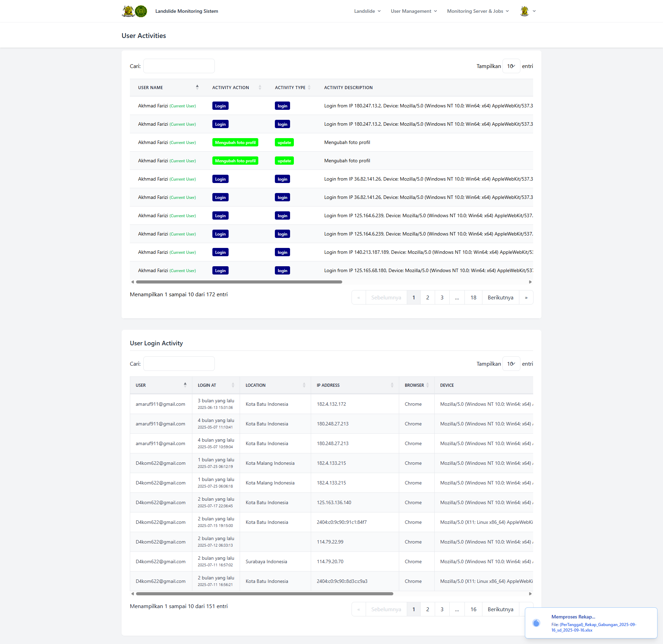This screenshot has height=644, width=663.
Task: Open the User Login Activity entries-per-page dropdown
Action: [x=511, y=364]
